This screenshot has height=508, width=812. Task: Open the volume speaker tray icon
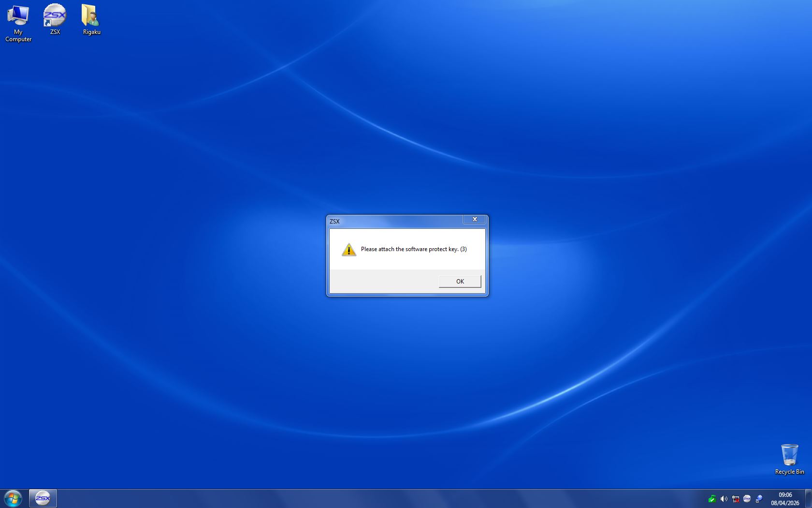pyautogui.click(x=724, y=499)
